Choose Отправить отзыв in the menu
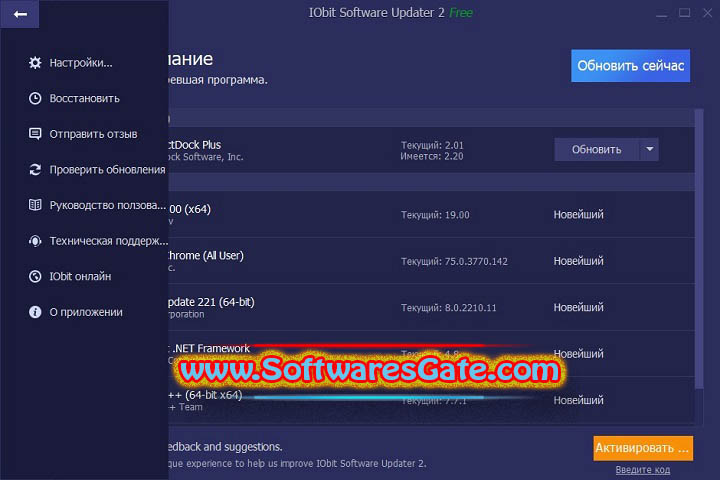 pos(93,134)
